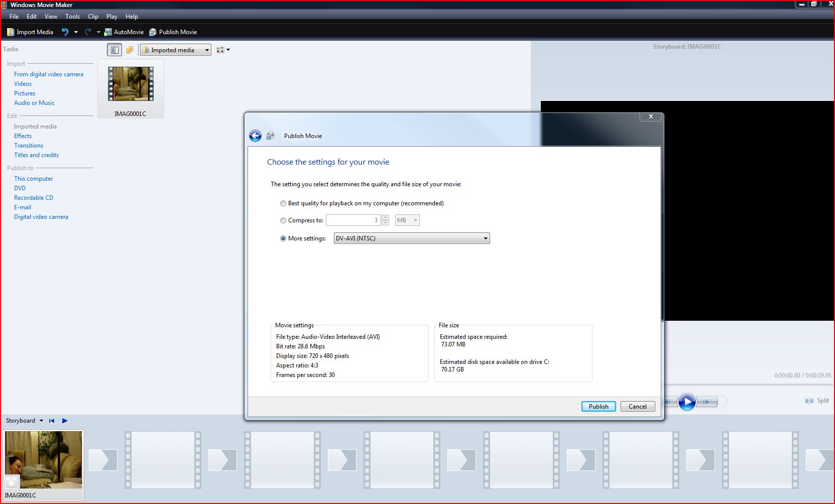Click the second storyboard transition arrow
835x504 pixels.
coord(222,460)
